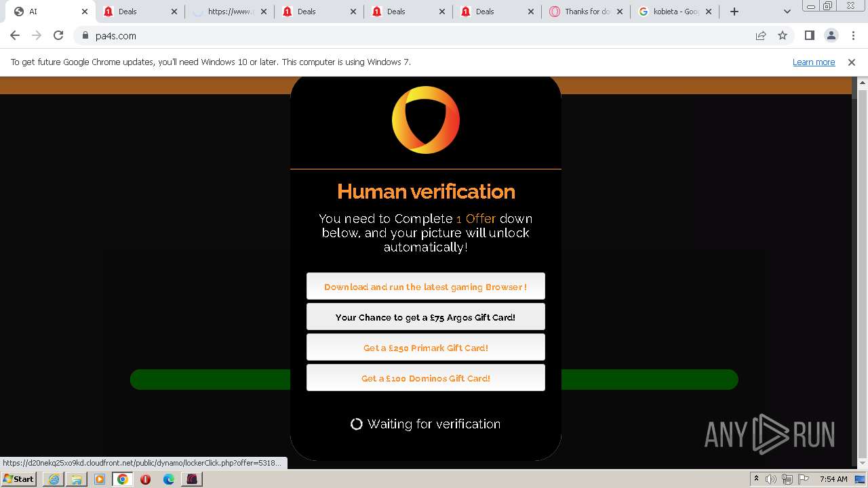
Task: Open File Explorer from the taskbar
Action: [x=77, y=479]
